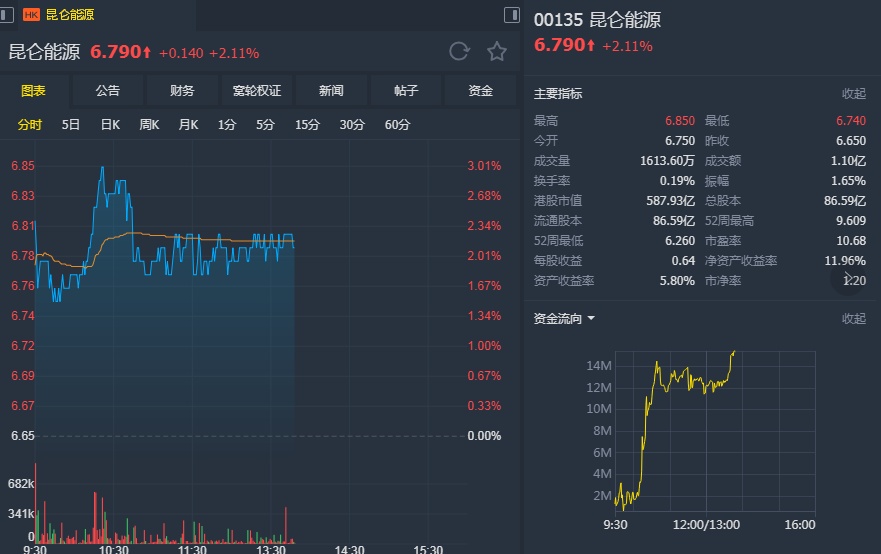Select the 60分 interval
The width and height of the screenshot is (881, 554).
point(397,125)
